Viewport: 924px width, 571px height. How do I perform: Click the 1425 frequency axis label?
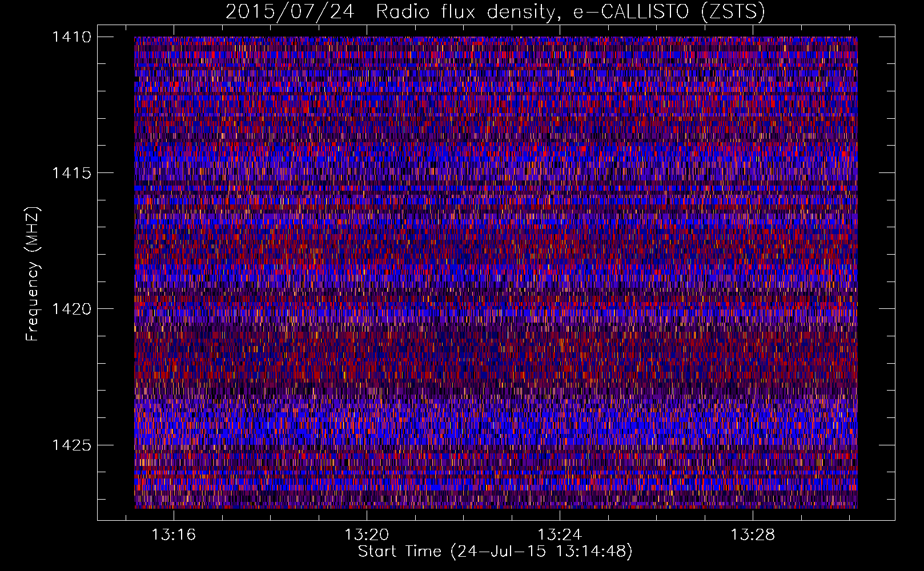(x=71, y=445)
